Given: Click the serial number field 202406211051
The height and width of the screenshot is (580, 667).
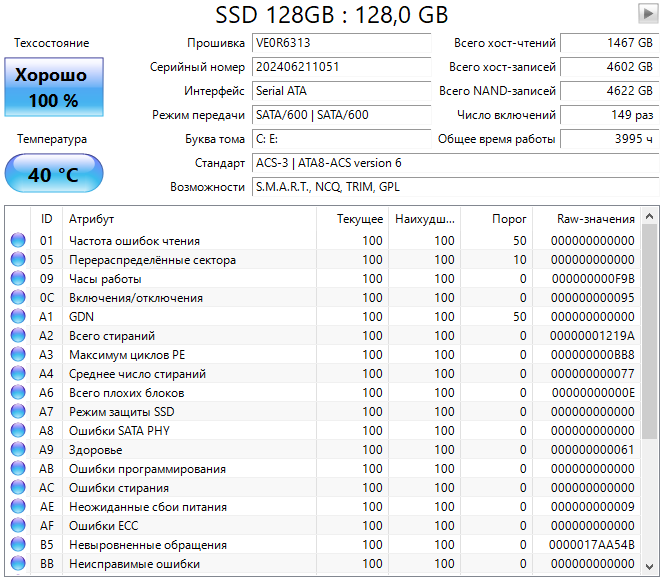Looking at the screenshot, I should (342, 67).
